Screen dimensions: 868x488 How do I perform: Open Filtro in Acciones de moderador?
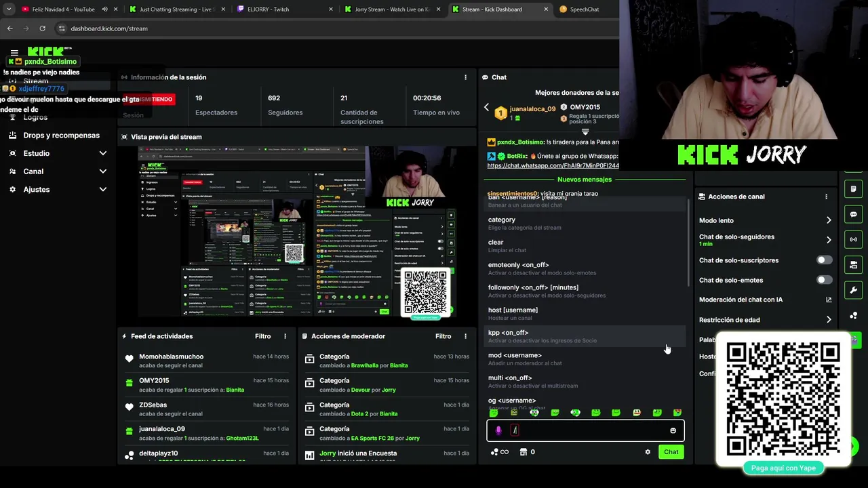[x=443, y=336]
